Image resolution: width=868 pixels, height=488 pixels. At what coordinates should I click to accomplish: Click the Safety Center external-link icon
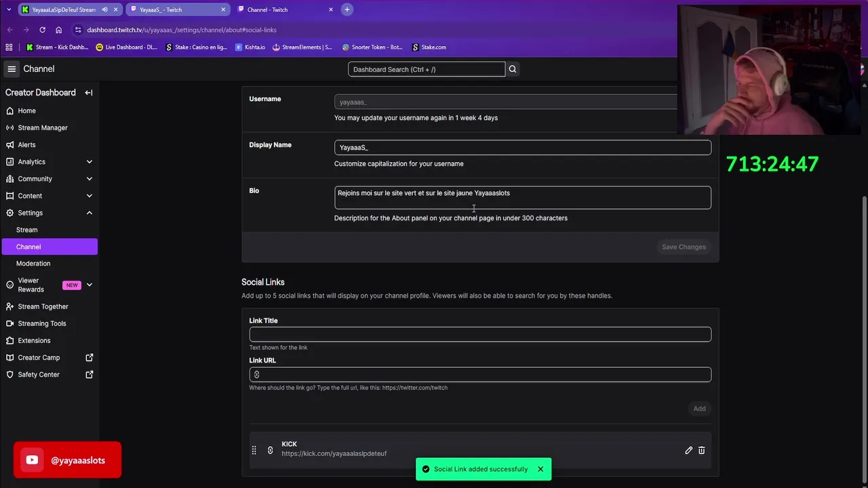pos(90,375)
